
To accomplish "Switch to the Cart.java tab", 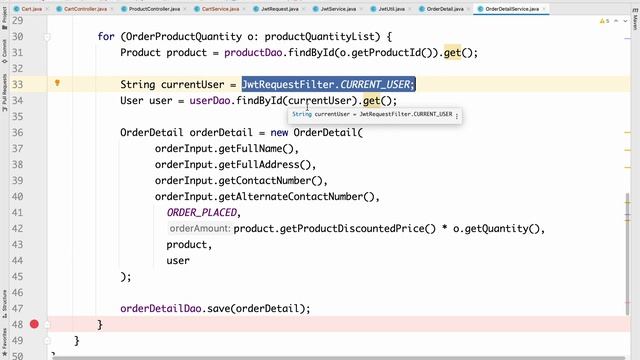I will (x=31, y=9).
